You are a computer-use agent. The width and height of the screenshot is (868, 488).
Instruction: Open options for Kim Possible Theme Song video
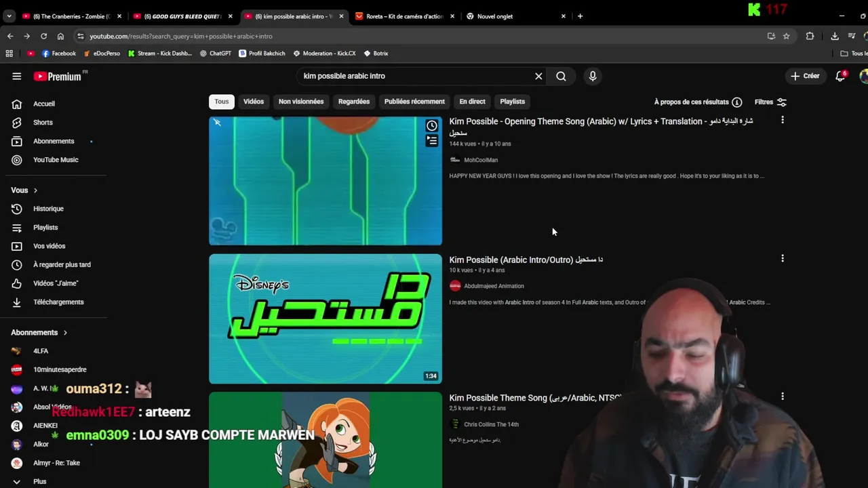783,396
